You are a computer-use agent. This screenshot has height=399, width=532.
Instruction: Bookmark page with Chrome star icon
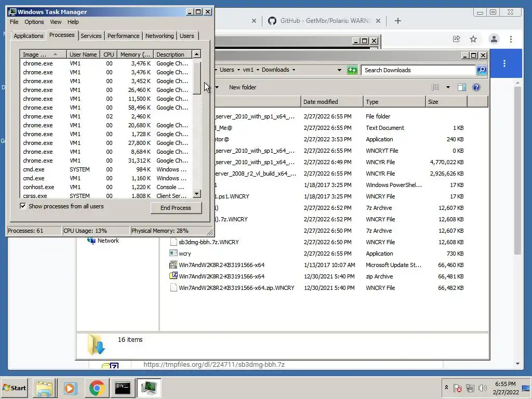point(473,39)
